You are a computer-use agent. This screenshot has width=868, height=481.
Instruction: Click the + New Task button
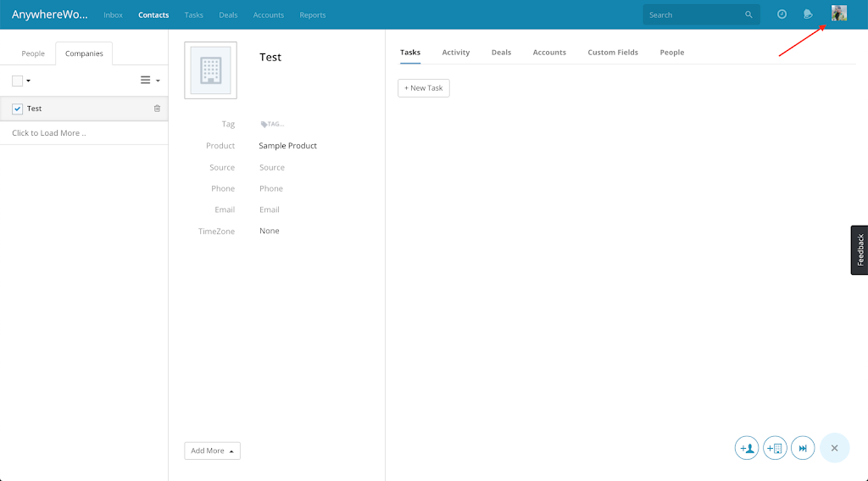pos(424,88)
